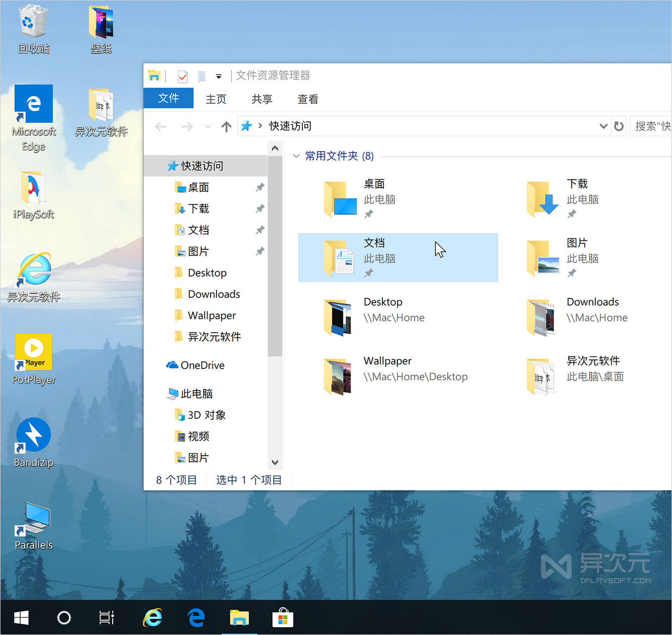Open the Recycle Bin (回收站) on desktop
672x635 pixels.
(x=33, y=22)
